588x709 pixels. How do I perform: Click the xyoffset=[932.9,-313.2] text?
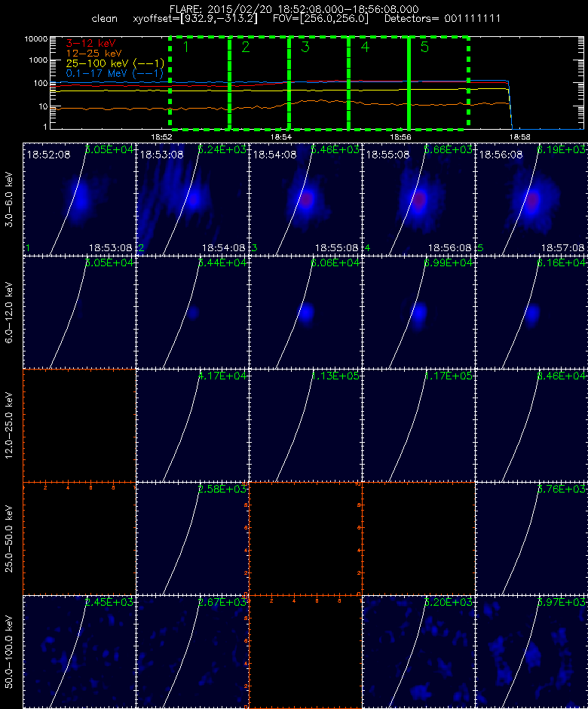coord(195,19)
